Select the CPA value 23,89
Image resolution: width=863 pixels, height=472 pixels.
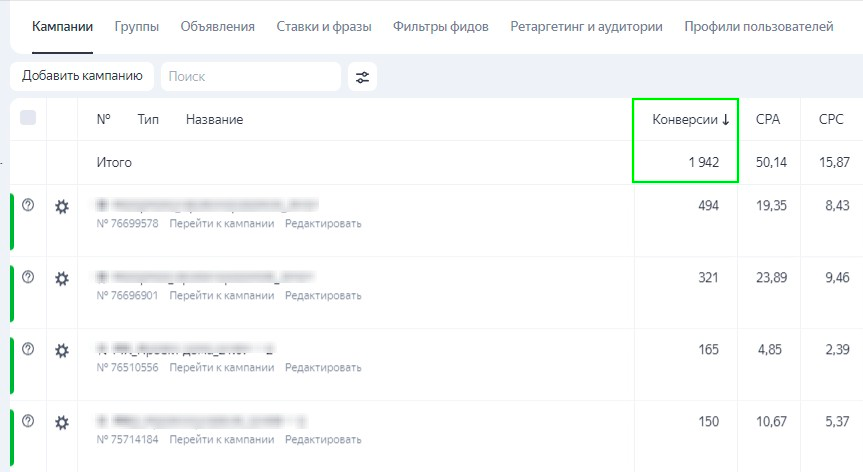point(771,278)
